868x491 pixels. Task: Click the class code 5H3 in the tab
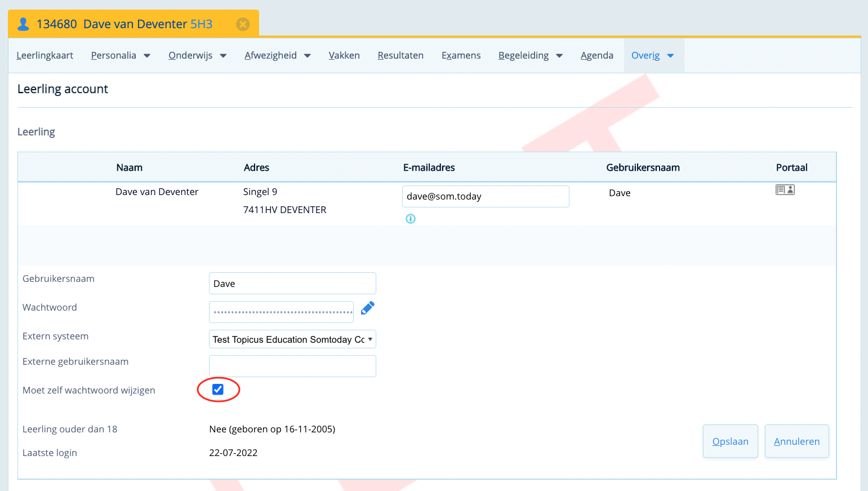click(x=202, y=24)
